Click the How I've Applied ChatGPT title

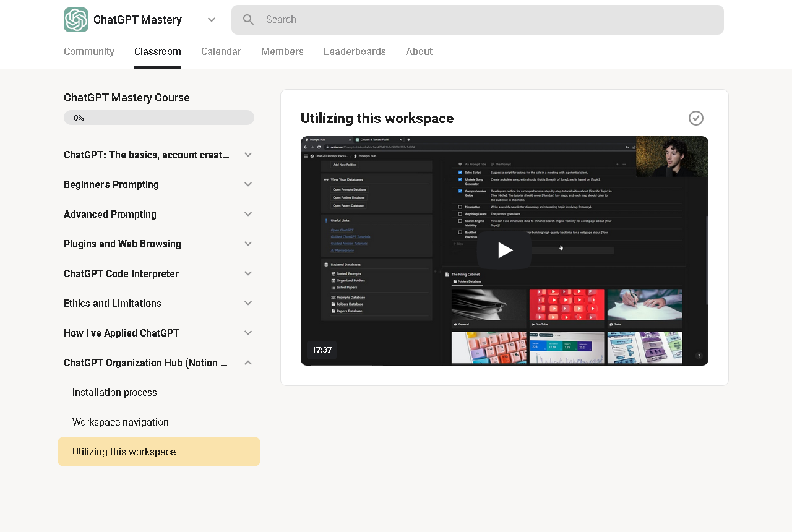pyautogui.click(x=121, y=333)
